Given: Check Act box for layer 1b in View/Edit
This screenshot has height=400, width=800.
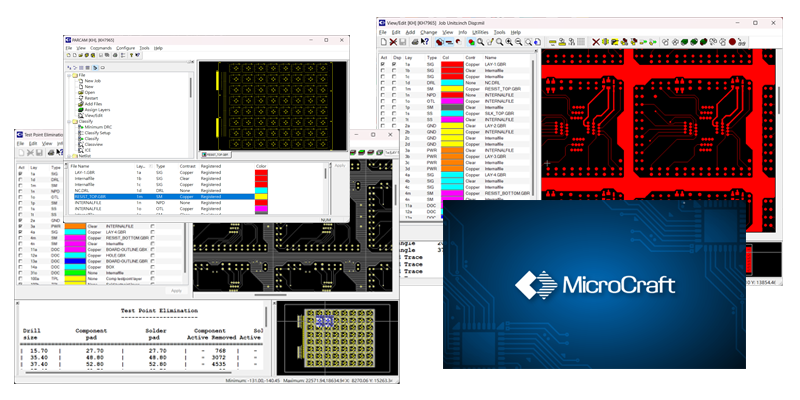Looking at the screenshot, I should point(383,71).
